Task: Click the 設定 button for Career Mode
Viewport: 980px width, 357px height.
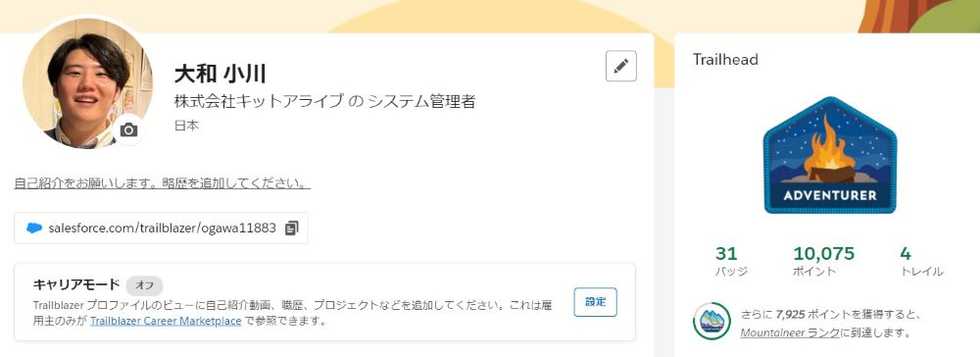Action: click(x=595, y=302)
